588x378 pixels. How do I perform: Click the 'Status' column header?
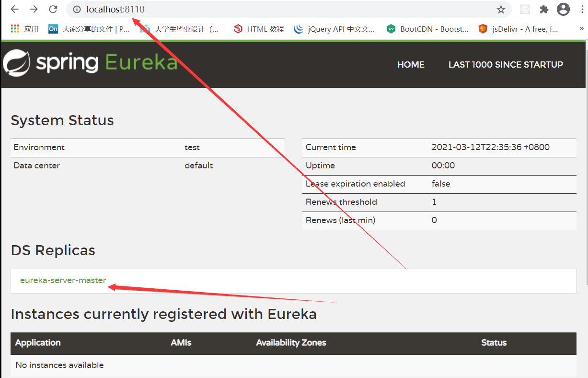tap(494, 343)
